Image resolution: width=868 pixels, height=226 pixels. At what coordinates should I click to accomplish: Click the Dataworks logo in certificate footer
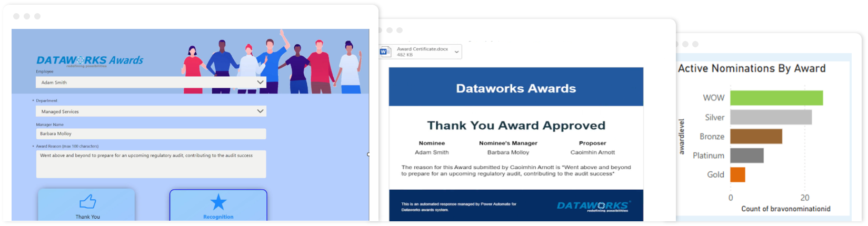(593, 206)
